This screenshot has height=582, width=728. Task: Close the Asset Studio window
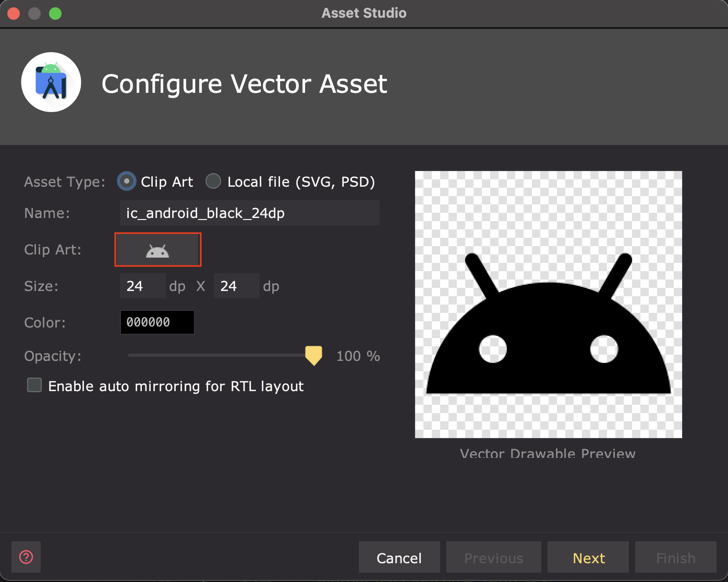click(x=14, y=14)
